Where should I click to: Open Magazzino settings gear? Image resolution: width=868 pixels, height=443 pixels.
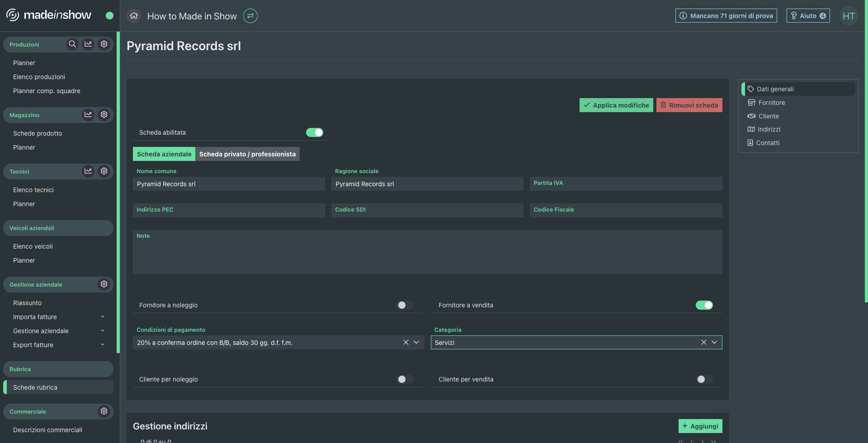click(x=104, y=115)
